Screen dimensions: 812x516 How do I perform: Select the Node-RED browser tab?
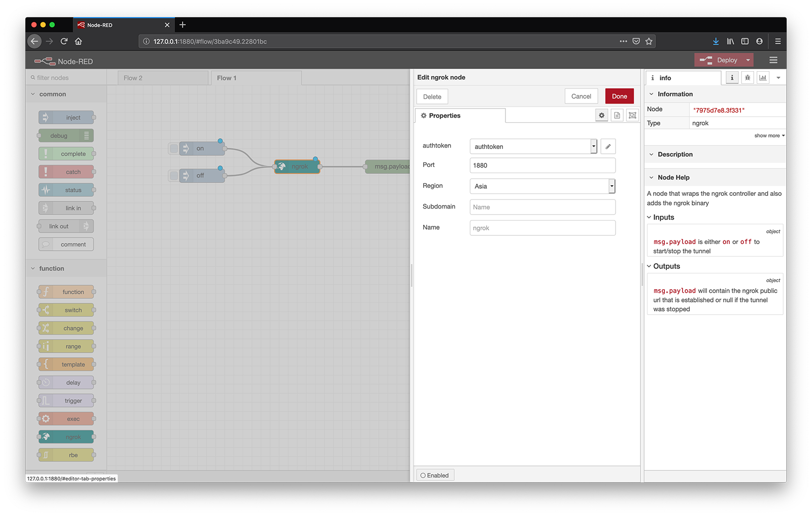pyautogui.click(x=123, y=25)
